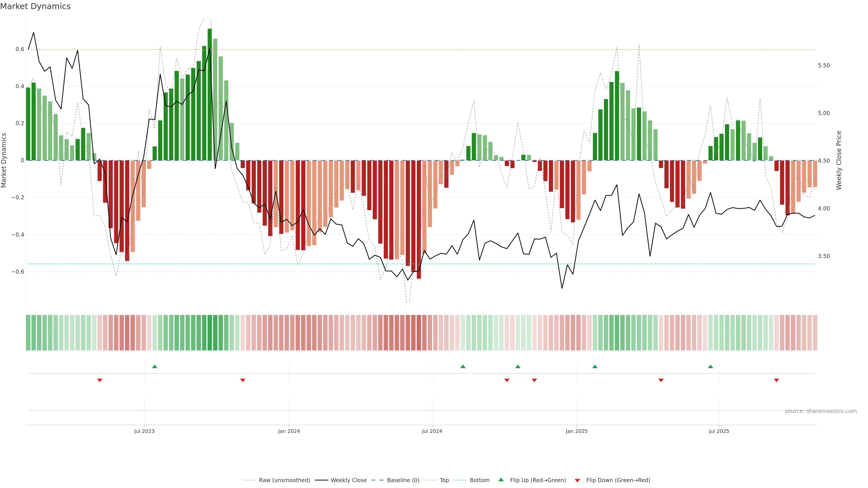868x488 pixels.
Task: Click the last red Flip Down marker
Action: coord(776,380)
